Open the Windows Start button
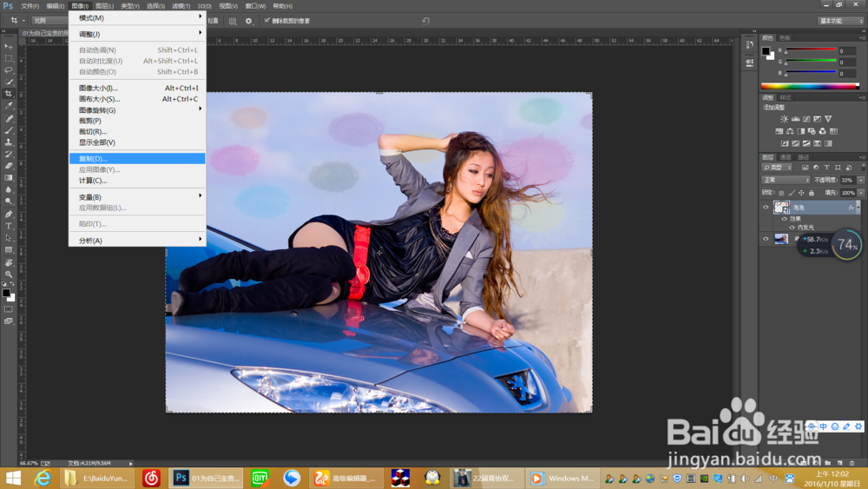Viewport: 868px width, 489px height. 12,478
